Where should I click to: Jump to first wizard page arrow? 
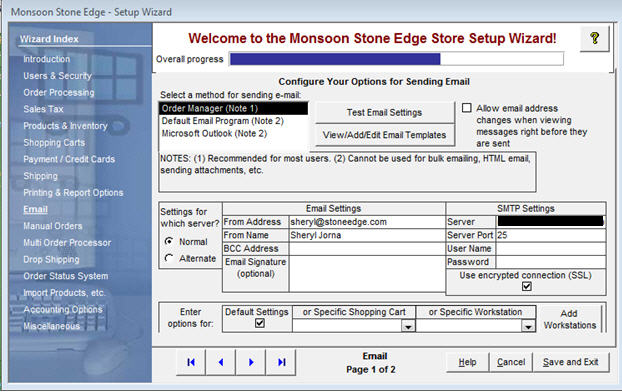pyautogui.click(x=191, y=362)
